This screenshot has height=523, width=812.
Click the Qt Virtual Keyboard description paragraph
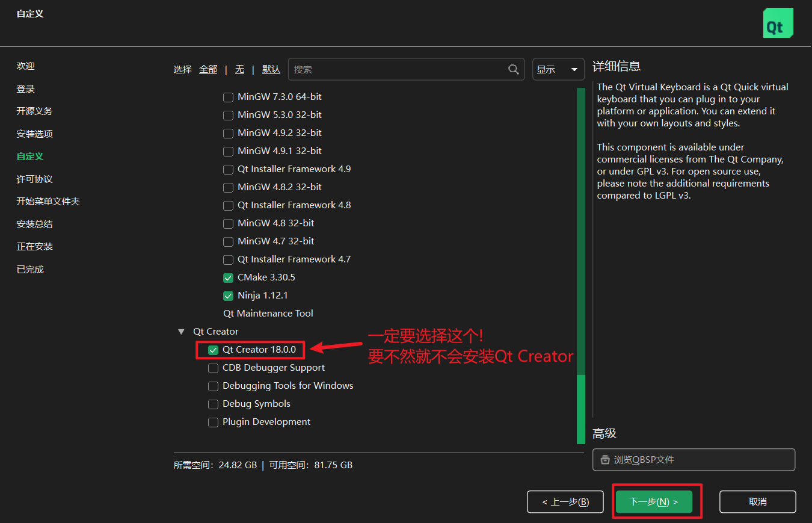692,105
